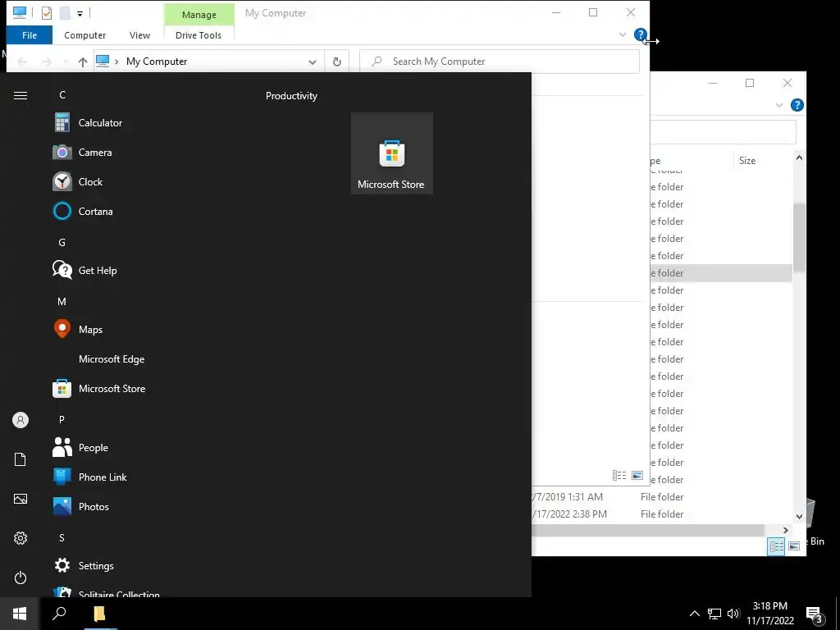840x630 pixels.
Task: Open Help in the rear Explorer window
Action: 797,105
